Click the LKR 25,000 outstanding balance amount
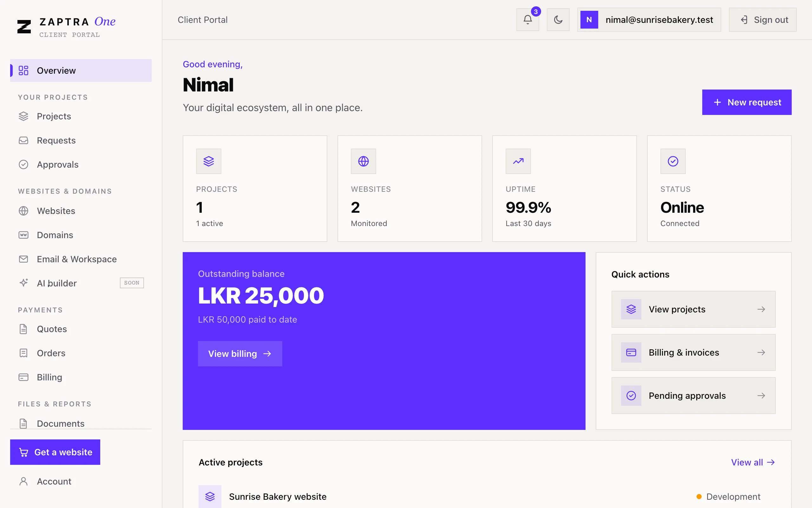The image size is (812, 508). (261, 296)
